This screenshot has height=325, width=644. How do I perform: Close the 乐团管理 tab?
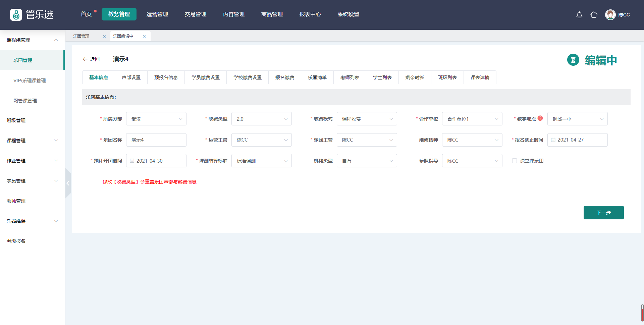104,37
